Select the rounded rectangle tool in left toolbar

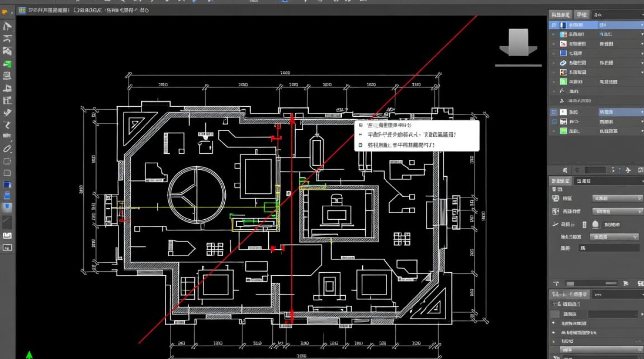pos(7,173)
